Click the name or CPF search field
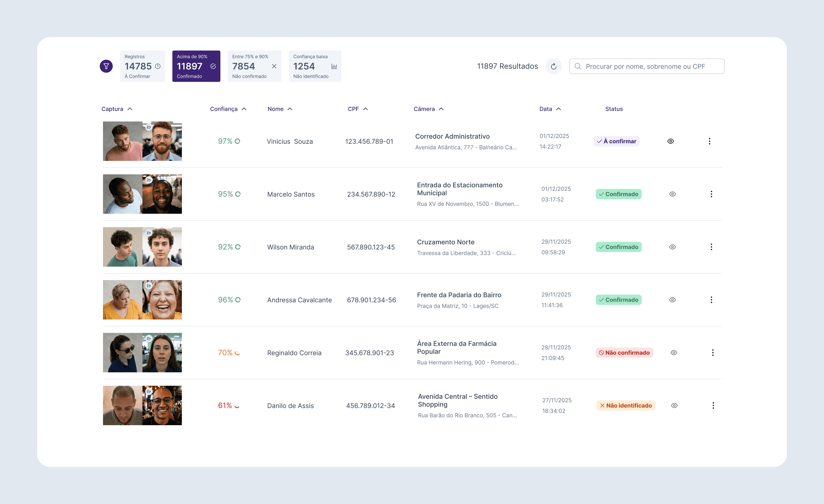Screen dimensions: 824x504 (x=647, y=66)
